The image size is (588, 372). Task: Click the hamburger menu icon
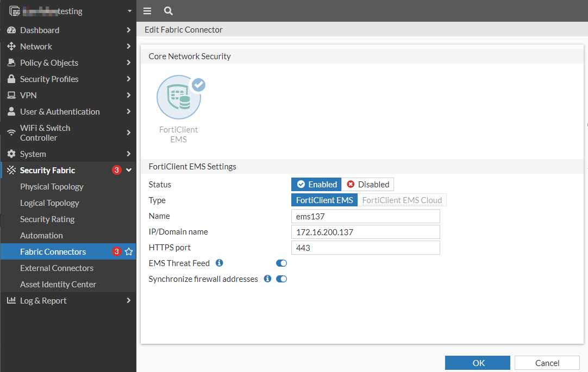coord(147,10)
